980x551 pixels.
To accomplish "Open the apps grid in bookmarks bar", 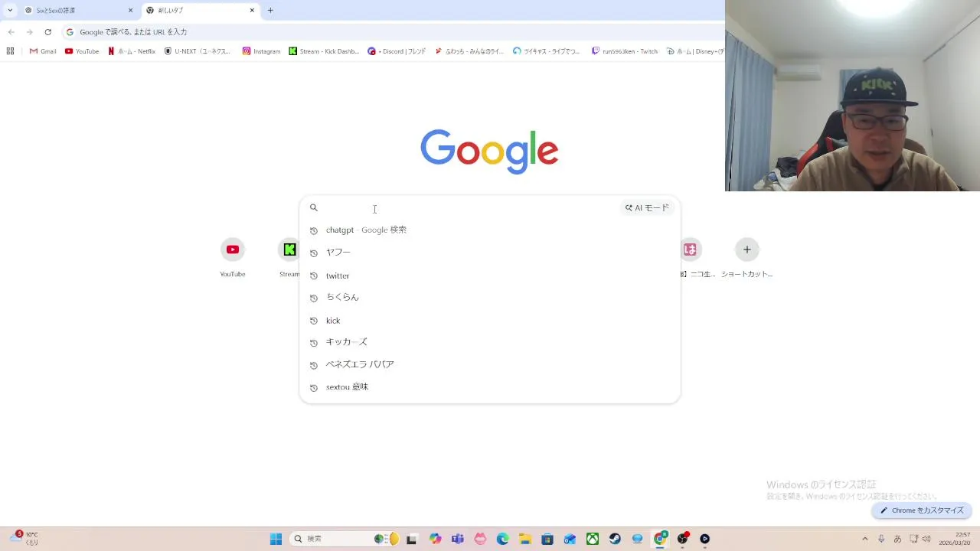I will click(x=10, y=51).
